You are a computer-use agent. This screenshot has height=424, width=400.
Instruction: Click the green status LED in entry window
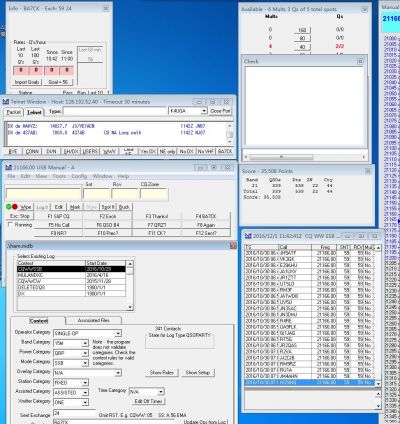pyautogui.click(x=9, y=207)
